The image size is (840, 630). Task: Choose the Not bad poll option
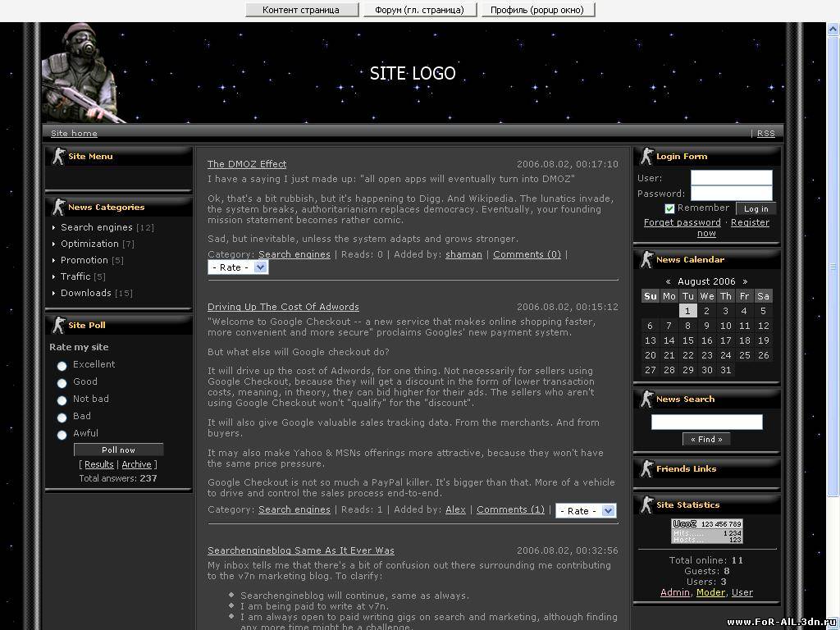click(x=62, y=400)
